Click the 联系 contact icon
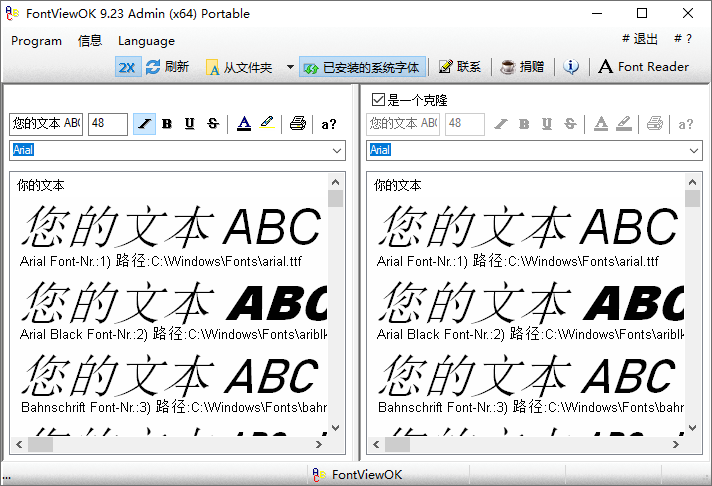The width and height of the screenshot is (712, 486). pos(445,67)
